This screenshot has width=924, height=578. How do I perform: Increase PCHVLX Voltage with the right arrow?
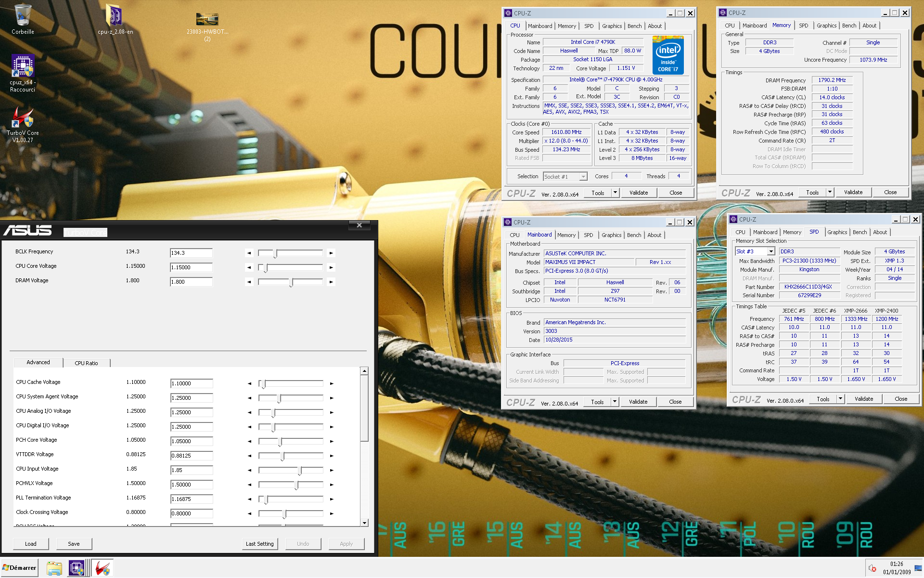pos(332,485)
